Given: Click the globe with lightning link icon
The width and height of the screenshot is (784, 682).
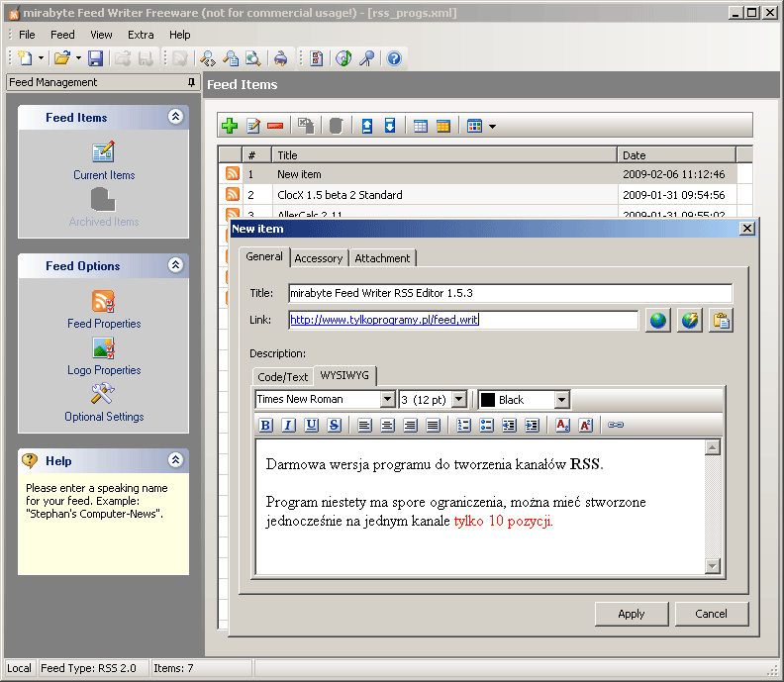Looking at the screenshot, I should [690, 320].
